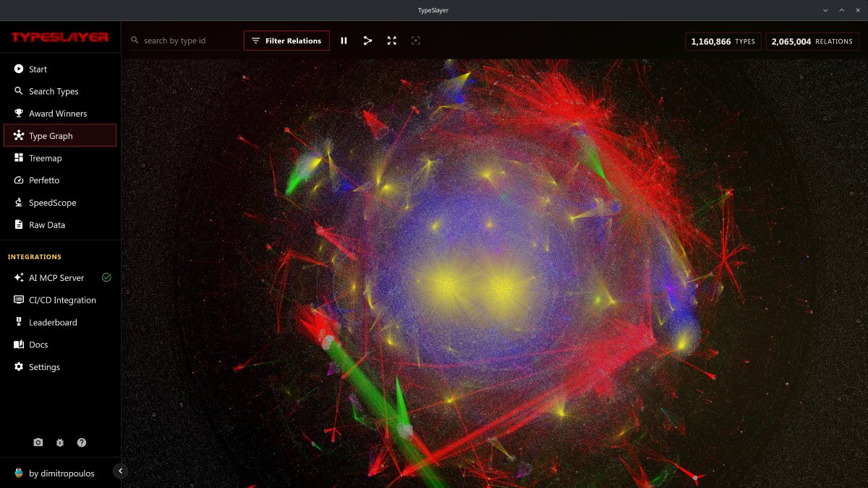Click the camera screenshot icon

pyautogui.click(x=38, y=442)
